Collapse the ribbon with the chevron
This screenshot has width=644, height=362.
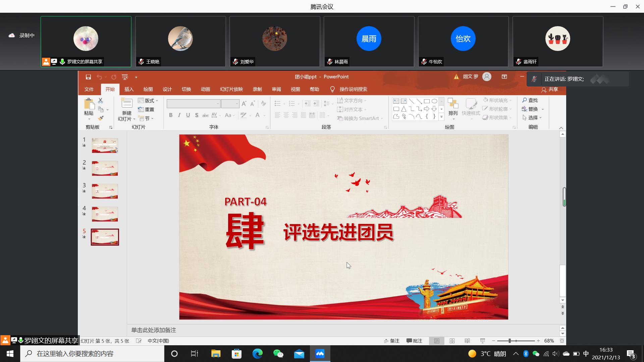coord(561,128)
